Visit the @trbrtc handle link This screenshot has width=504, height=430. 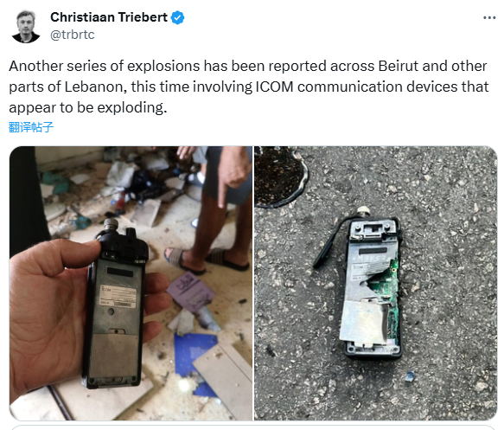[73, 35]
